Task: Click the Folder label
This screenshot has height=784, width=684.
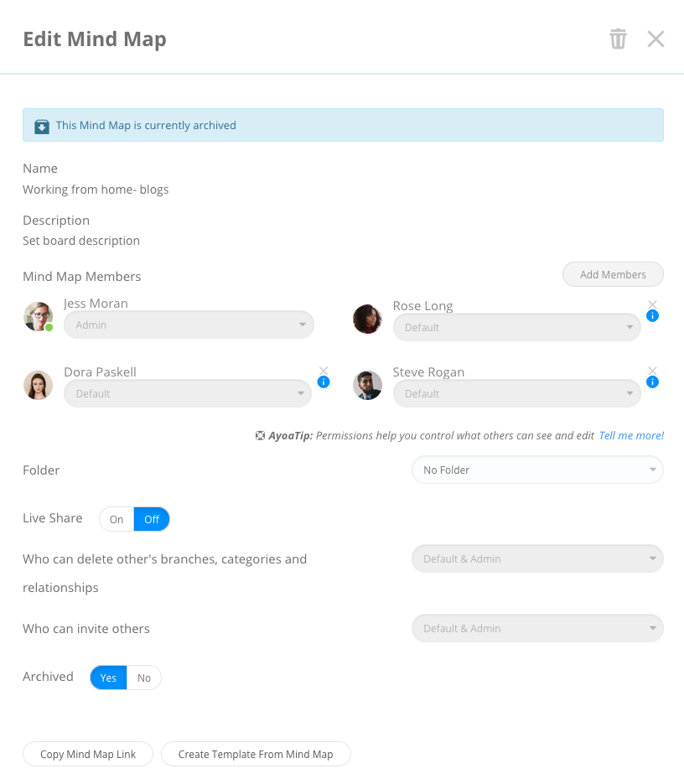Action: coord(41,470)
